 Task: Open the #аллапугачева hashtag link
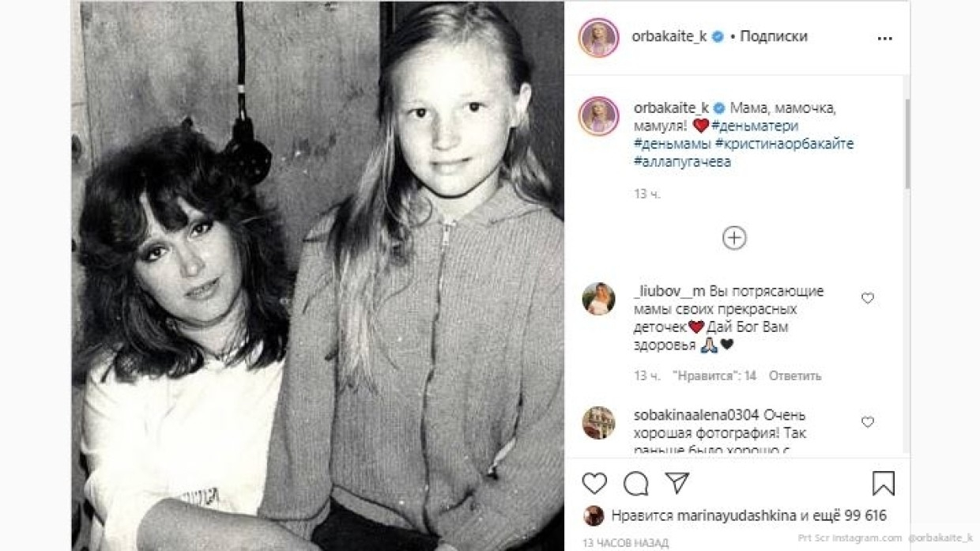[682, 162]
